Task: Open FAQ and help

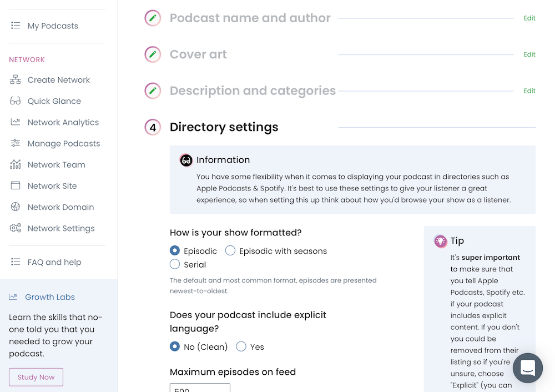Action: pos(54,262)
